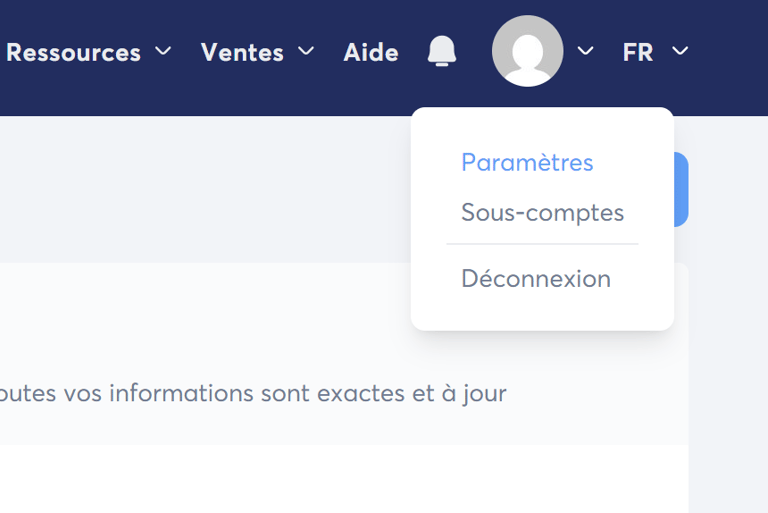Select the FR language label
This screenshot has width=768, height=513.
click(x=638, y=52)
